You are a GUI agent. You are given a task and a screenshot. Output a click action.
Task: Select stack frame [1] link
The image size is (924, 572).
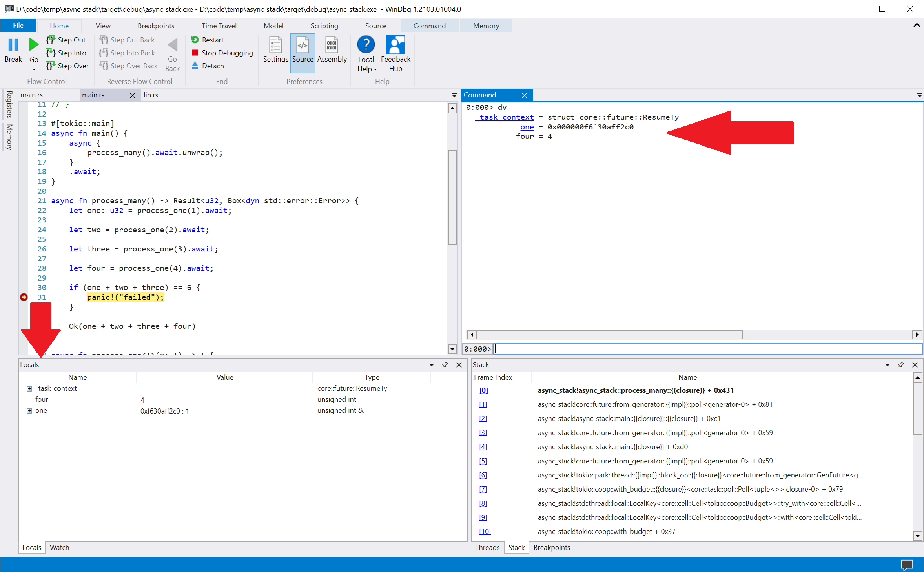tap(483, 404)
